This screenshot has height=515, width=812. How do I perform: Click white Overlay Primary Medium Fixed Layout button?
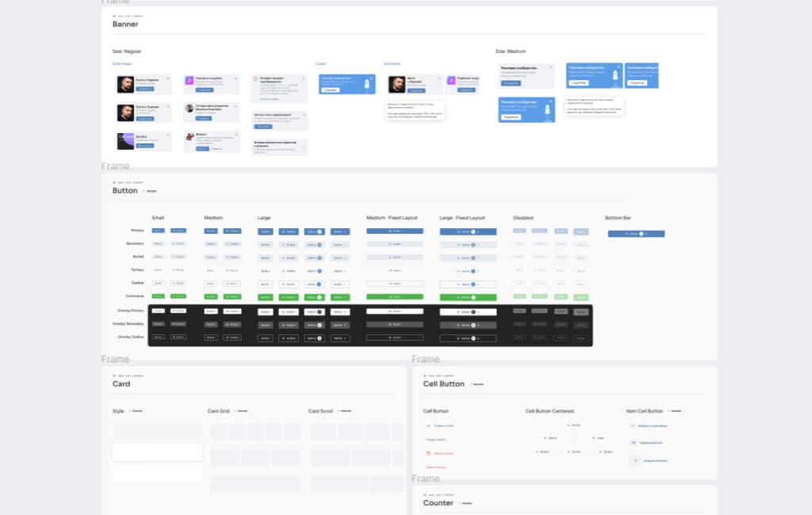tap(394, 311)
